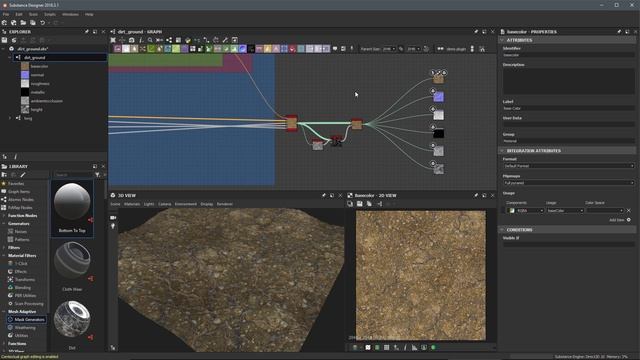This screenshot has width=640, height=360.
Task: Click the green dot icon in 2D View bottom bar
Action: click(433, 347)
